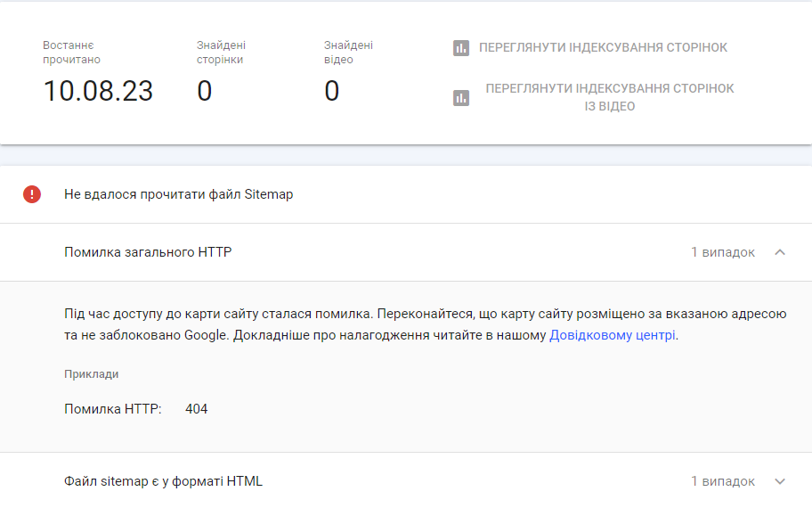Open "Переглянути індексування сторінок із відео" report

[x=610, y=97]
